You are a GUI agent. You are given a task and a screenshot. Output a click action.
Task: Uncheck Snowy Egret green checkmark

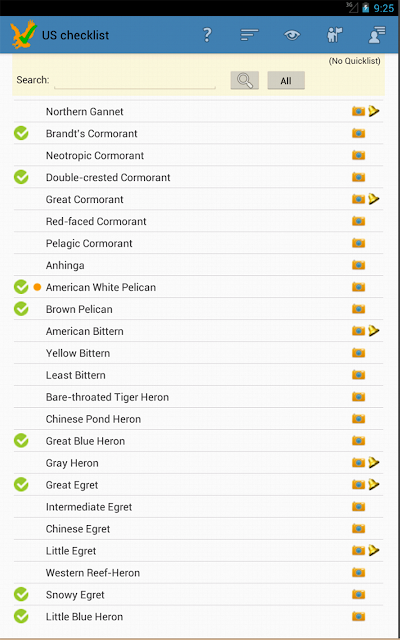point(21,594)
